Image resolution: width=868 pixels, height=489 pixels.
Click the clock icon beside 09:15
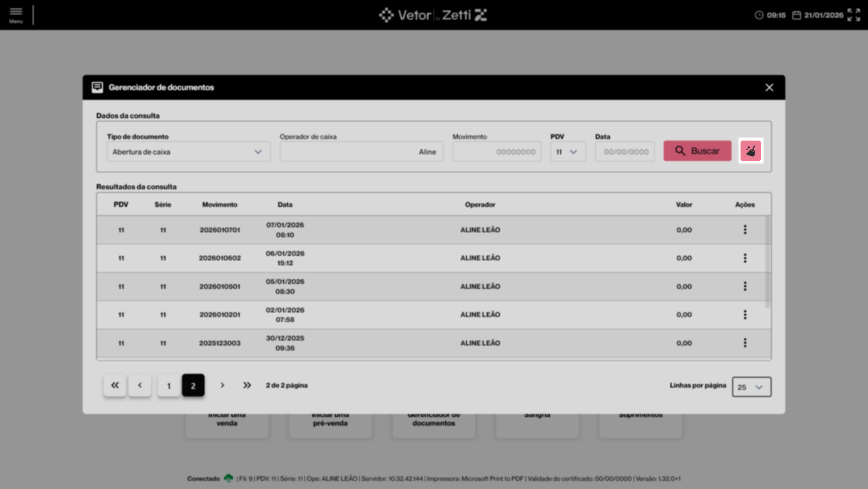pyautogui.click(x=759, y=15)
